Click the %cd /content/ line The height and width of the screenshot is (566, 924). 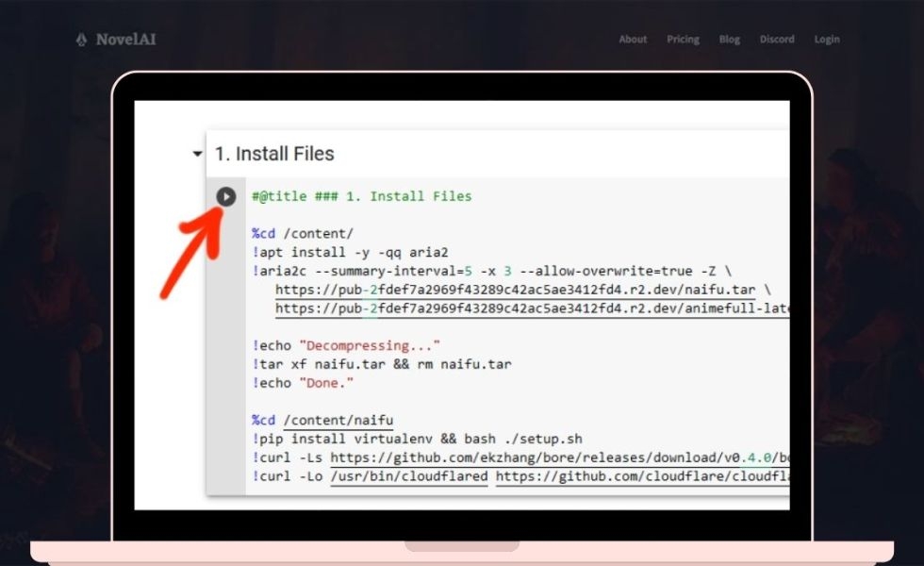coord(303,234)
